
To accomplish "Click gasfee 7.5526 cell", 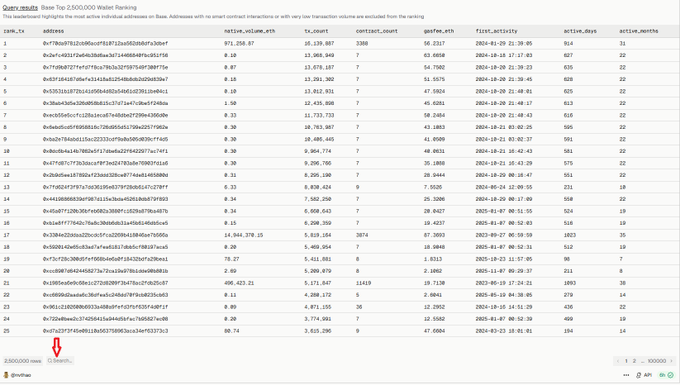I will click(x=433, y=187).
